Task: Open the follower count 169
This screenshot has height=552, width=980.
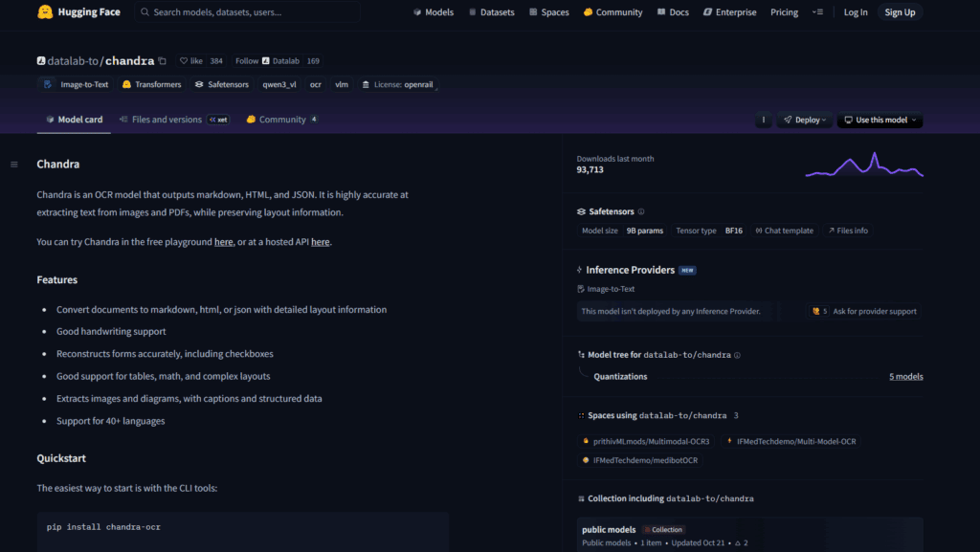Action: tap(313, 60)
